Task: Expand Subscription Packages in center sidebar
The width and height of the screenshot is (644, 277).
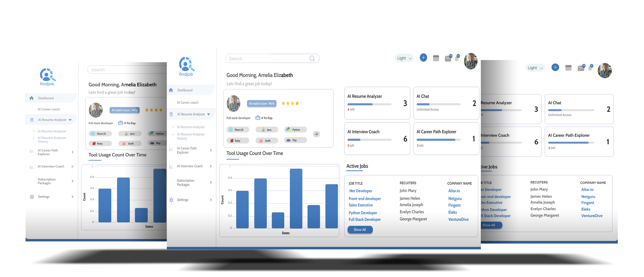Action: point(211,182)
